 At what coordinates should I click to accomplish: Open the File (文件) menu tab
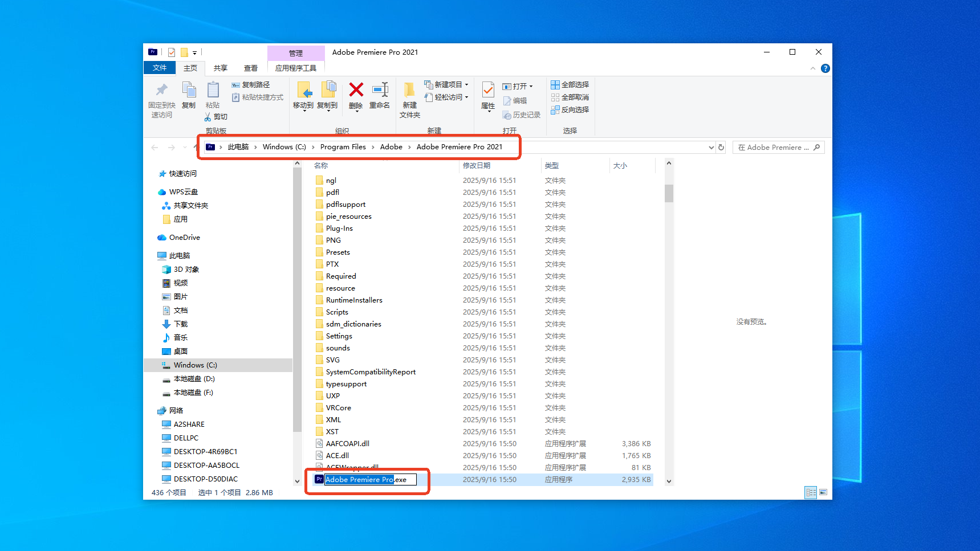[x=160, y=68]
